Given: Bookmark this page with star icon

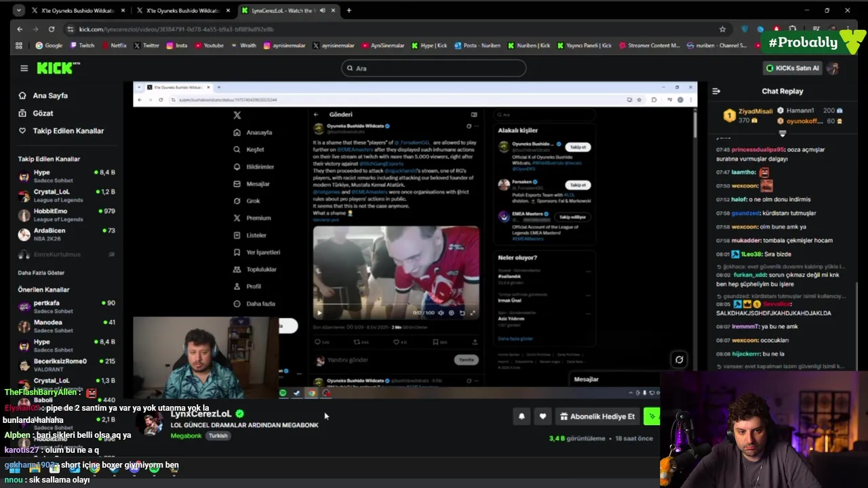Looking at the screenshot, I should (x=722, y=29).
